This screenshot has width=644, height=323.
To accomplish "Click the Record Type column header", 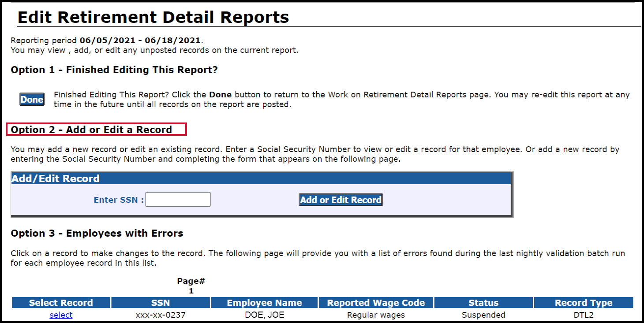I will point(583,302).
